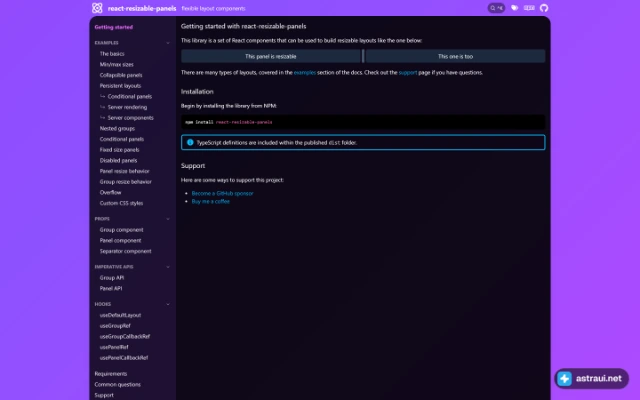The width and height of the screenshot is (640, 400).
Task: Open the Nested groups example
Action: 117,128
